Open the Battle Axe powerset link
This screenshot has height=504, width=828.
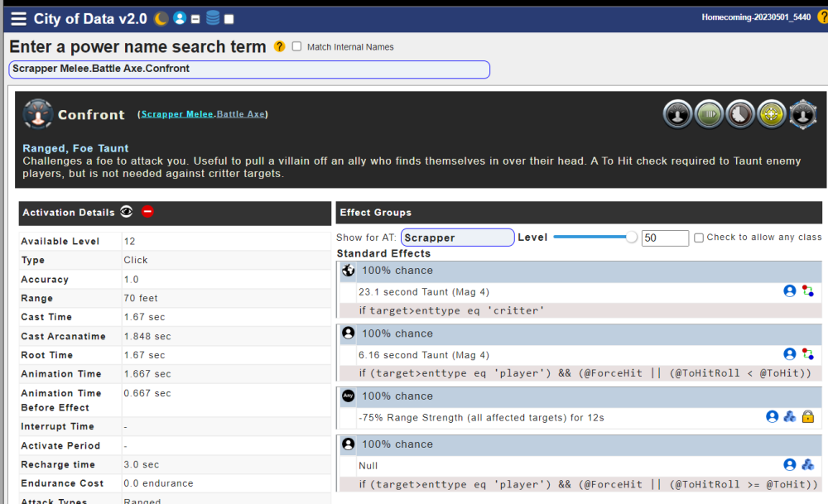click(x=241, y=114)
